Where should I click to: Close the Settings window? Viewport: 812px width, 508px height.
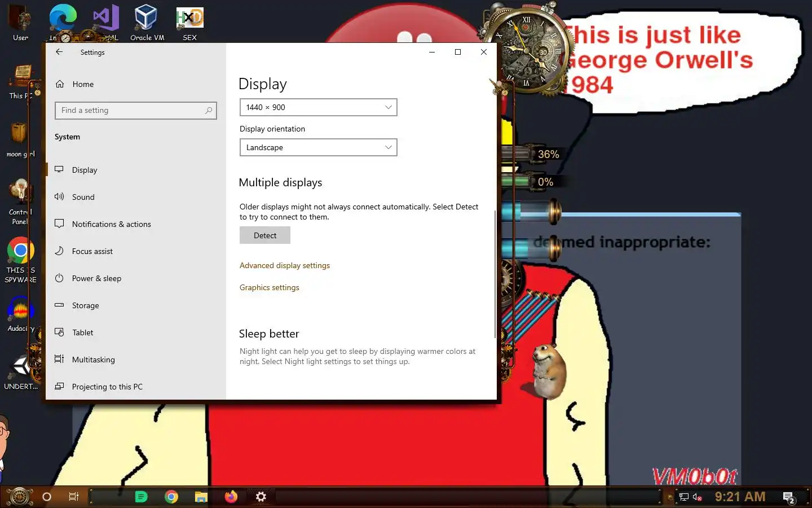[x=484, y=52]
